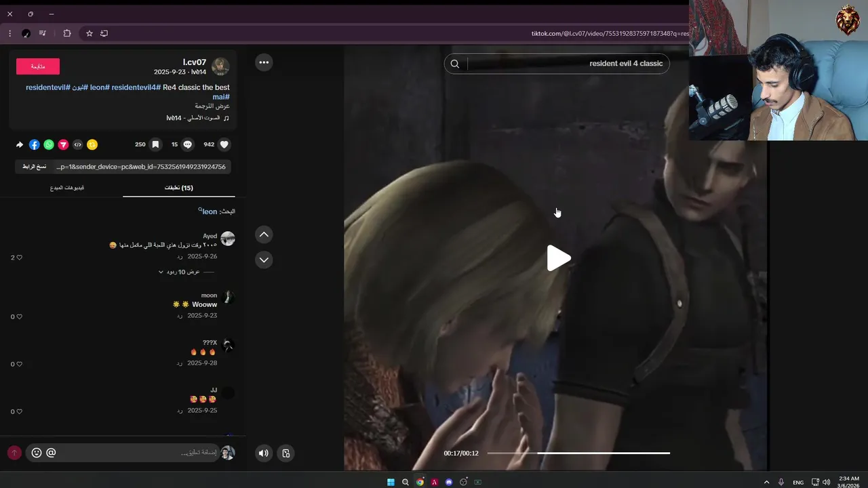Click the add comment text field
The image size is (868, 488).
tap(139, 453)
